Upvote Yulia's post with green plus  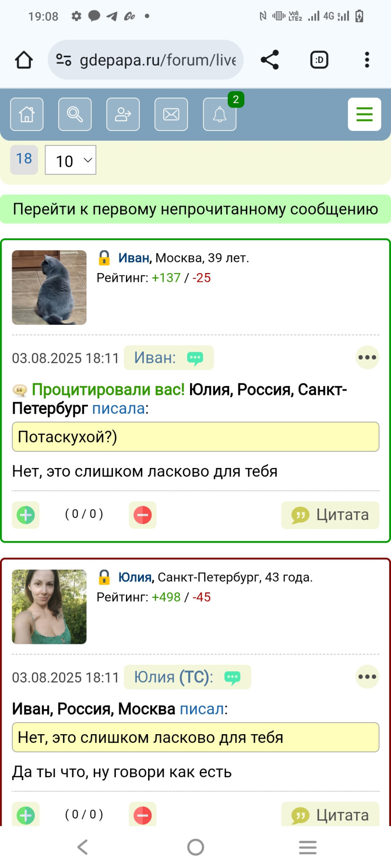(x=26, y=815)
